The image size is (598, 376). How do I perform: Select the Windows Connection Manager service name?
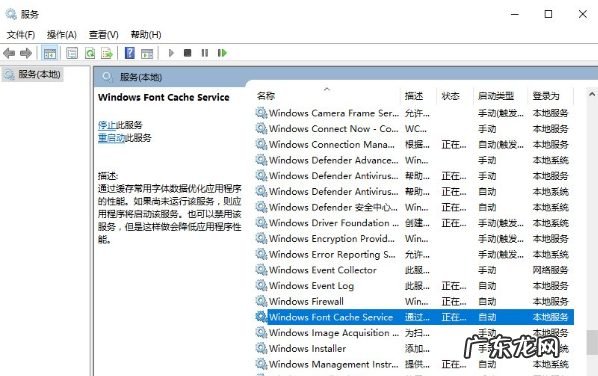pyautogui.click(x=331, y=145)
